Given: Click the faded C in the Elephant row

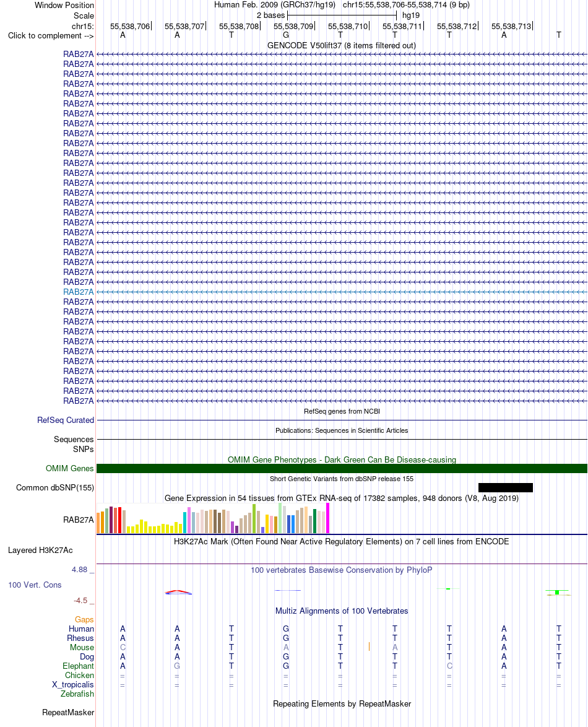Looking at the screenshot, I should (x=449, y=666).
